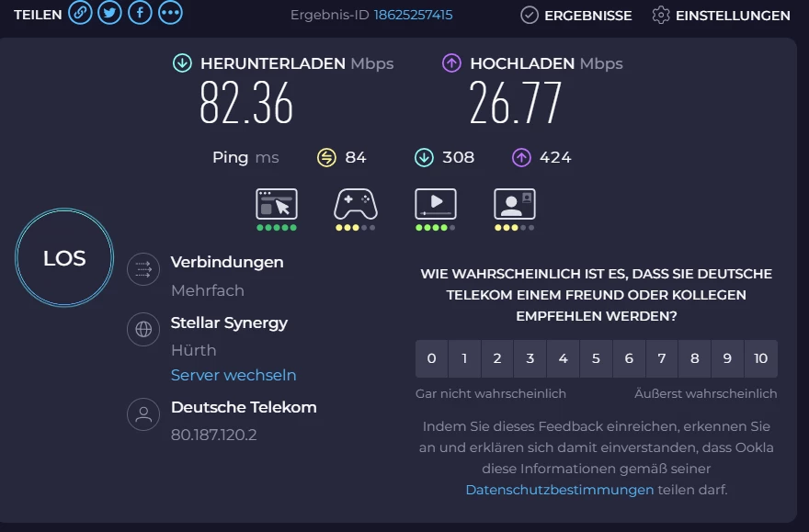
Task: Rate recommendation score 2
Action: point(497,358)
